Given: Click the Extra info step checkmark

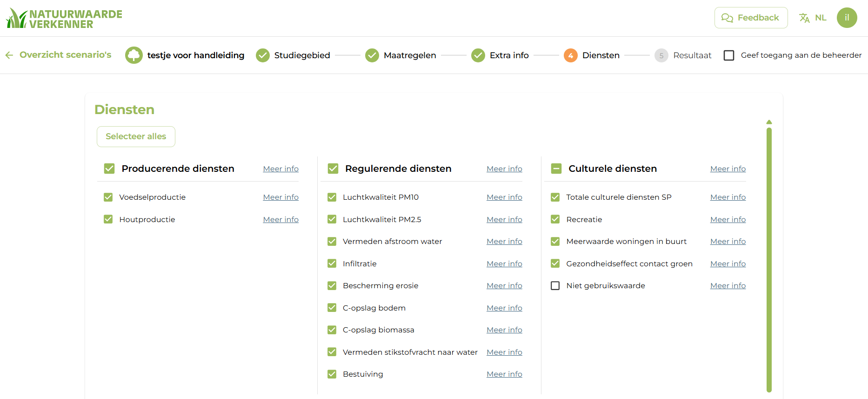Looking at the screenshot, I should 478,55.
